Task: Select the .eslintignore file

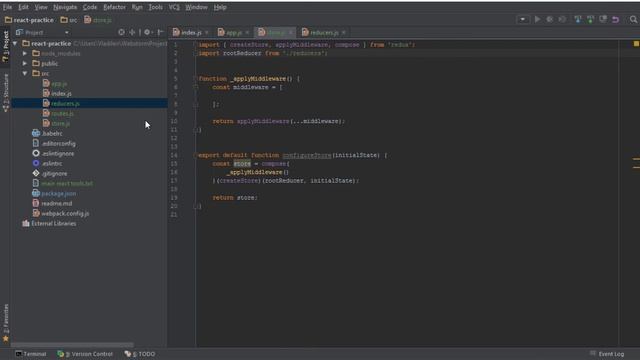Action: (58, 153)
